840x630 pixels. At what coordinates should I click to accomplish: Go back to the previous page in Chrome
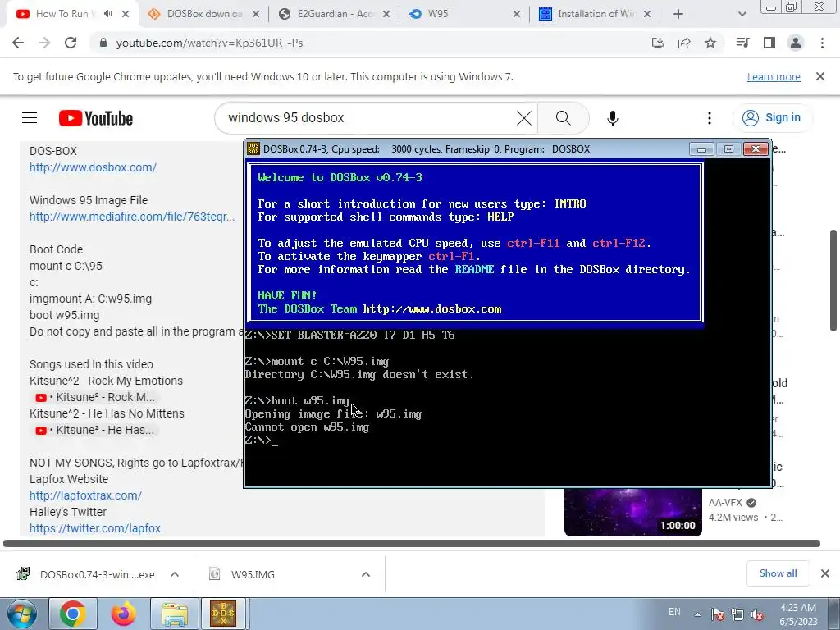pyautogui.click(x=18, y=43)
